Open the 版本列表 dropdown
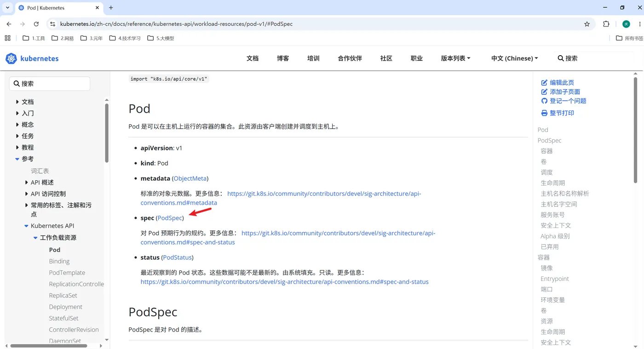The height and width of the screenshot is (349, 644). click(455, 58)
